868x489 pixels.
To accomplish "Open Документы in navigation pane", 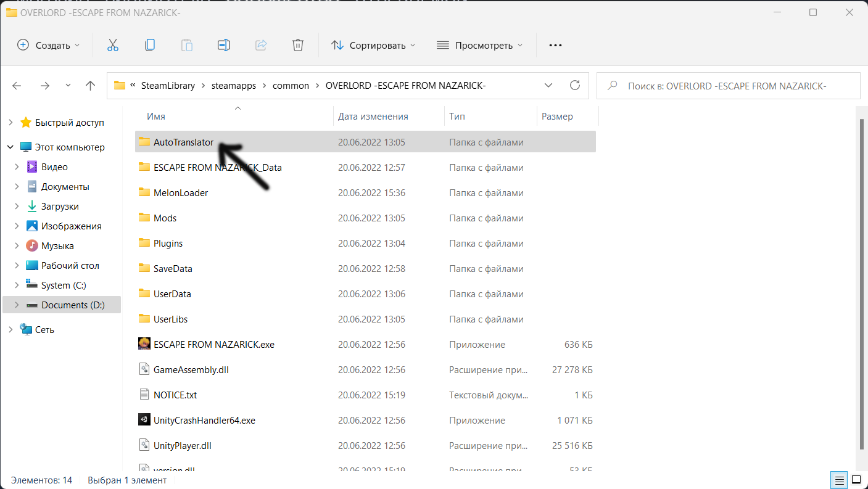I will pyautogui.click(x=65, y=186).
